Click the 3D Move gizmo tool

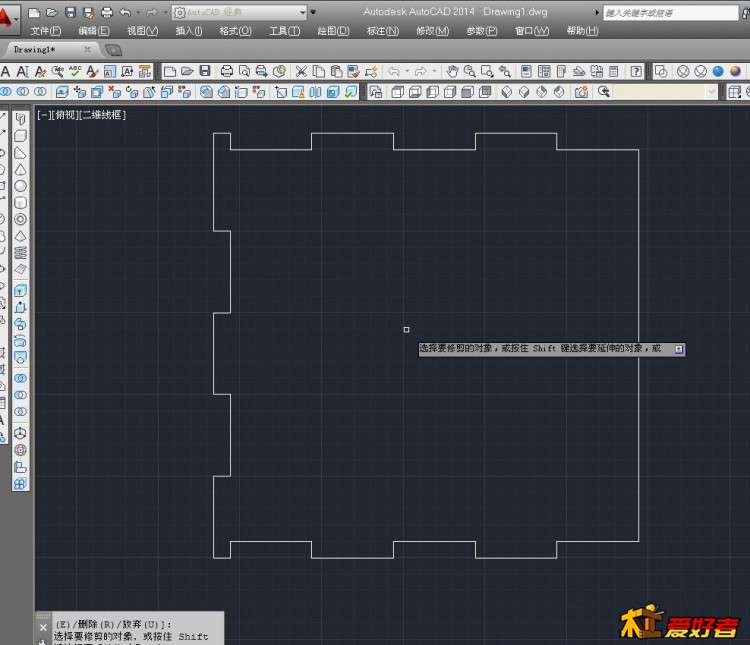point(20,434)
